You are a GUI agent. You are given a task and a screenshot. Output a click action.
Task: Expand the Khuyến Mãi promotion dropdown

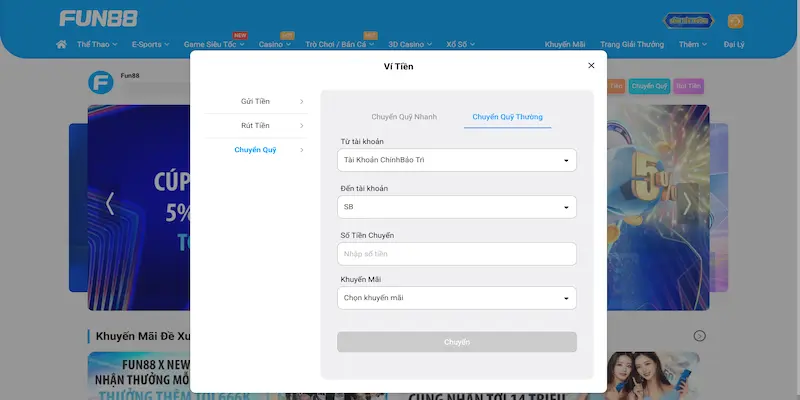457,298
